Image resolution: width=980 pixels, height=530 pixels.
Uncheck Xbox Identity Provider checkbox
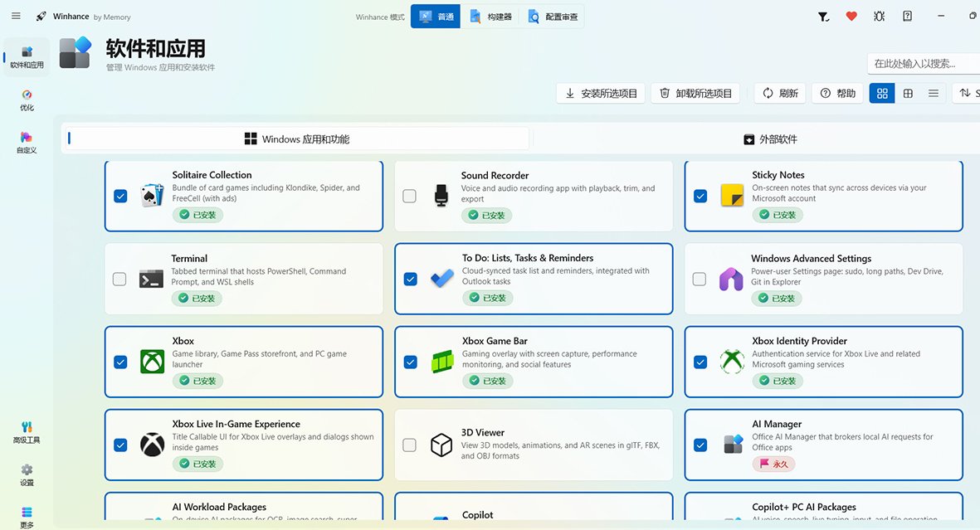(700, 362)
